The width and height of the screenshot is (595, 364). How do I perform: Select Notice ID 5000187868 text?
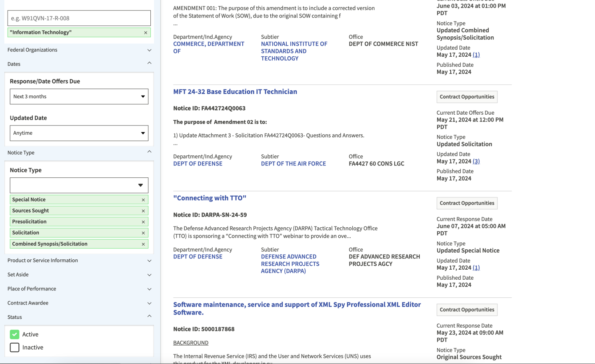coord(204,330)
